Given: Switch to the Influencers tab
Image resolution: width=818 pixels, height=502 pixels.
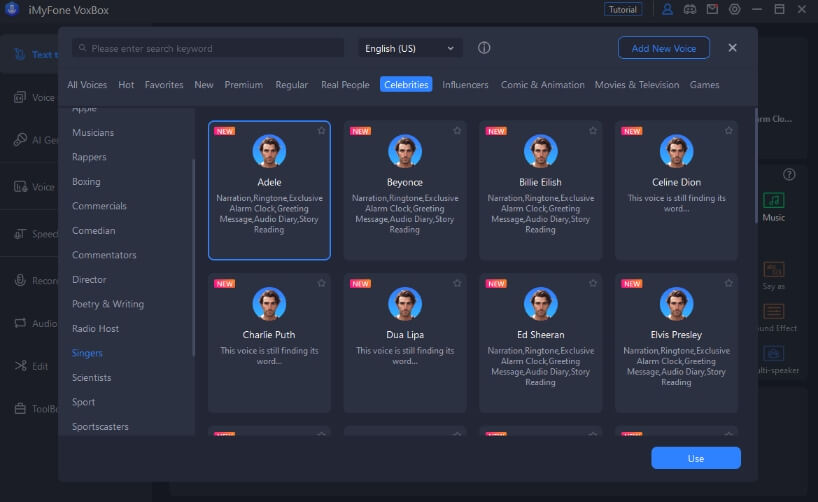Looking at the screenshot, I should [x=465, y=85].
